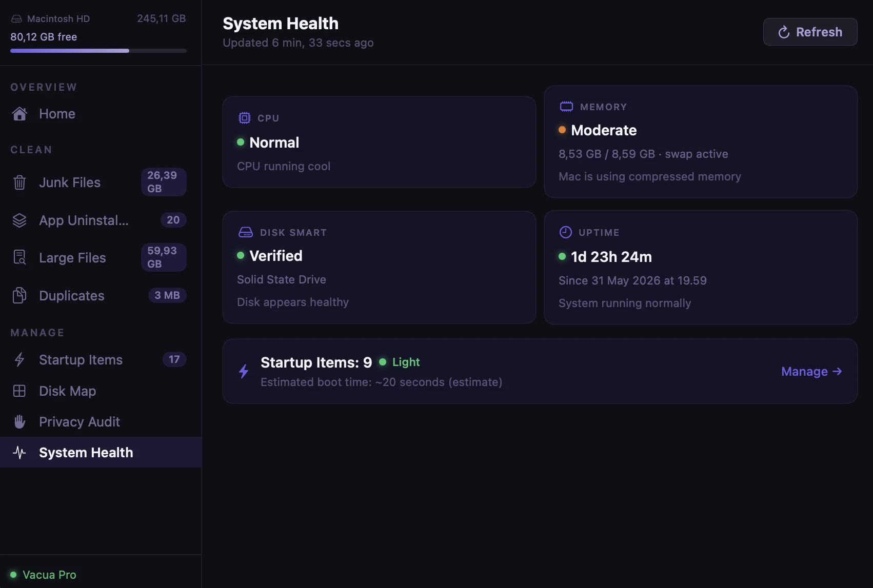Click the Large Files document-search icon
Screen dimensions: 873x588
[19, 257]
